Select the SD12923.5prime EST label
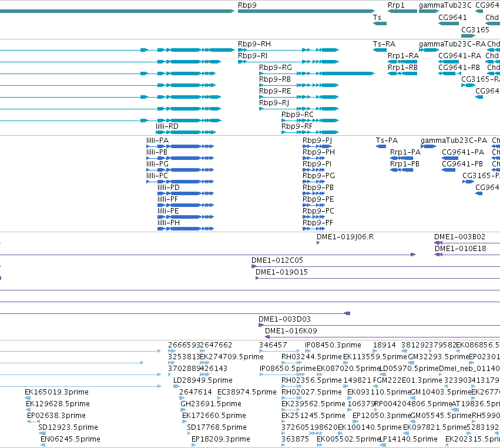Image resolution: width=500 pixels, height=448 pixels. [x=68, y=427]
